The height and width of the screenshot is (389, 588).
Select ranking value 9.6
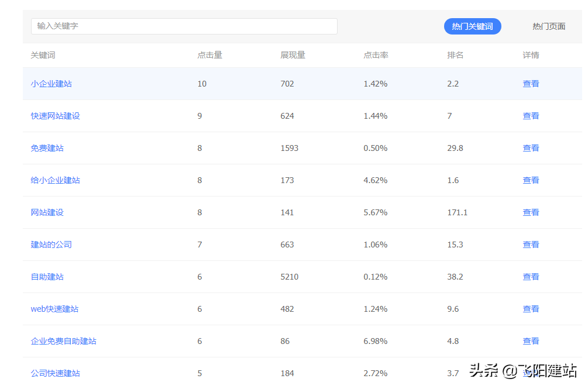point(453,309)
